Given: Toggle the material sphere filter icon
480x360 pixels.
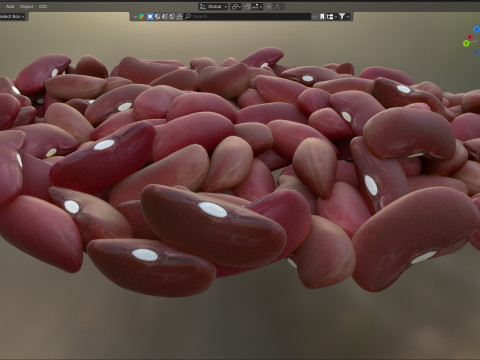Looking at the screenshot, I should click(x=157, y=17).
